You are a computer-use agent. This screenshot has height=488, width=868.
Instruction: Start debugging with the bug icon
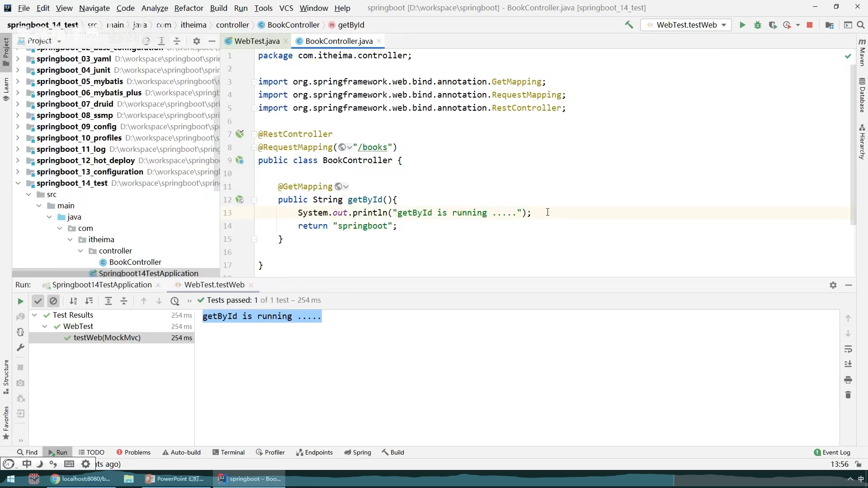[x=757, y=25]
